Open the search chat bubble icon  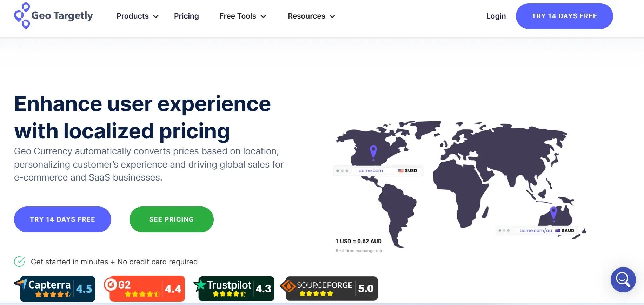click(x=623, y=280)
